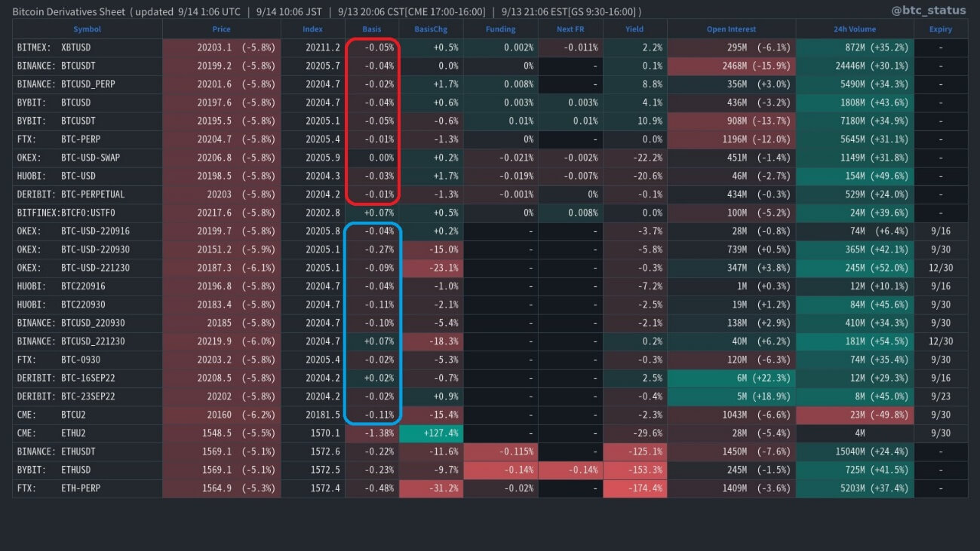Click the 24h Volume column header
The height and width of the screenshot is (551, 980).
point(854,29)
